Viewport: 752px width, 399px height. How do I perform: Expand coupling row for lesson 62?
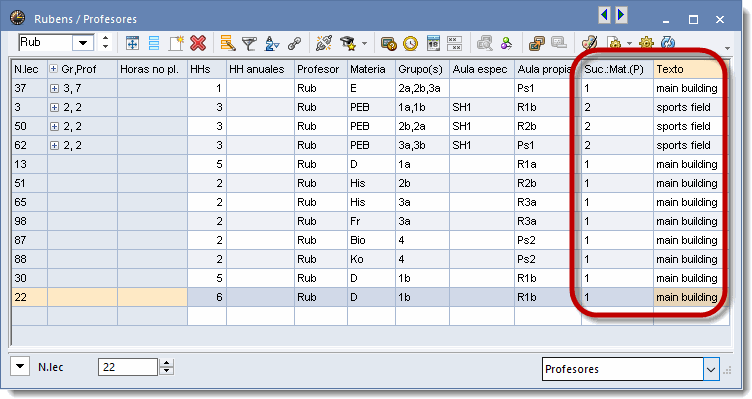(x=54, y=145)
